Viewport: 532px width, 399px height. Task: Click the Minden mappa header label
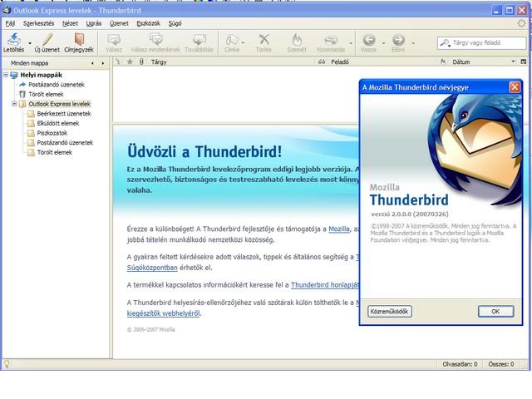(x=30, y=63)
